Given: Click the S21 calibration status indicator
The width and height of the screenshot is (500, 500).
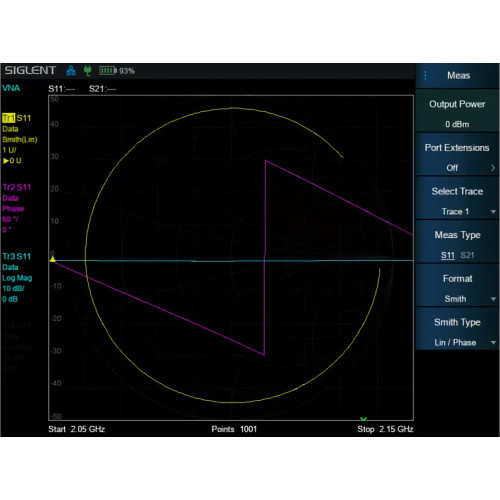Looking at the screenshot, I should point(102,89).
